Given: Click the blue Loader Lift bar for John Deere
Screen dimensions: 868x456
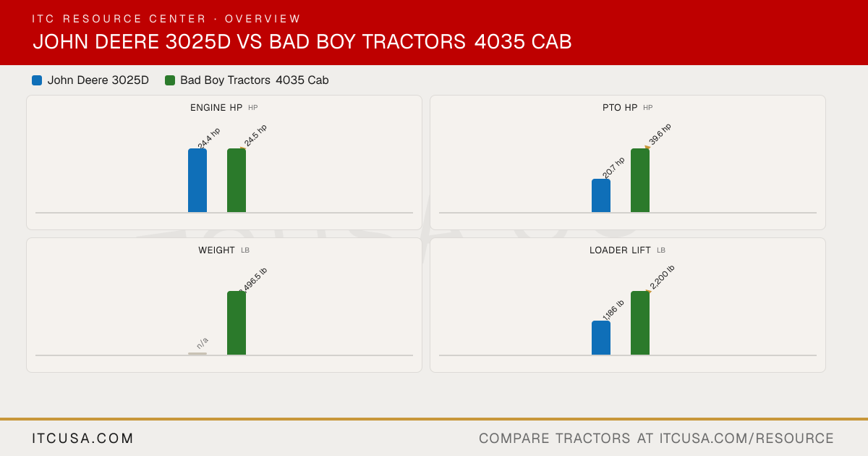Looking at the screenshot, I should click(x=601, y=338).
